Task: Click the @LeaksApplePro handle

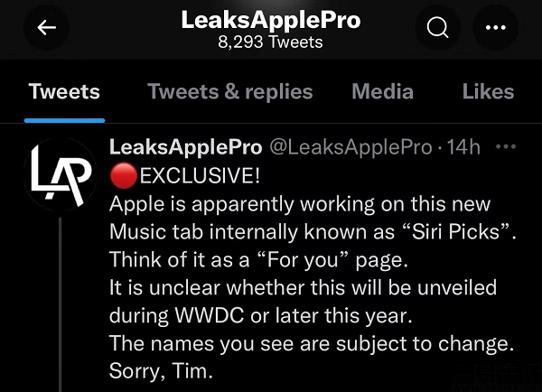Action: pyautogui.click(x=350, y=147)
